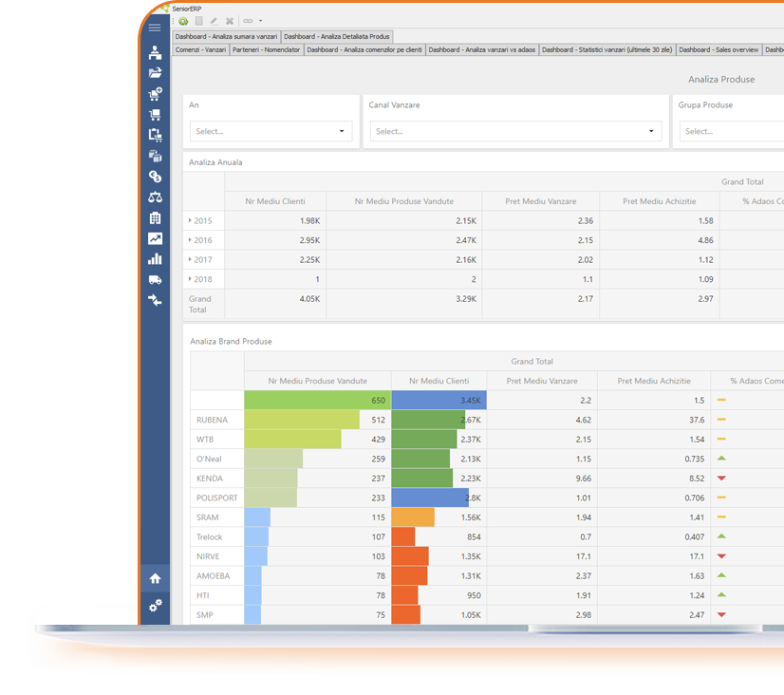784x695 pixels.
Task: Click the delivery truck icon in the sidebar
Action: click(155, 278)
